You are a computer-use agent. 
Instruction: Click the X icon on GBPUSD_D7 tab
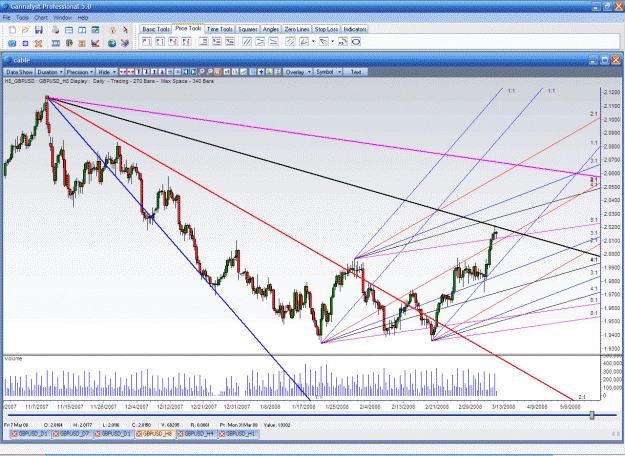coord(56,434)
